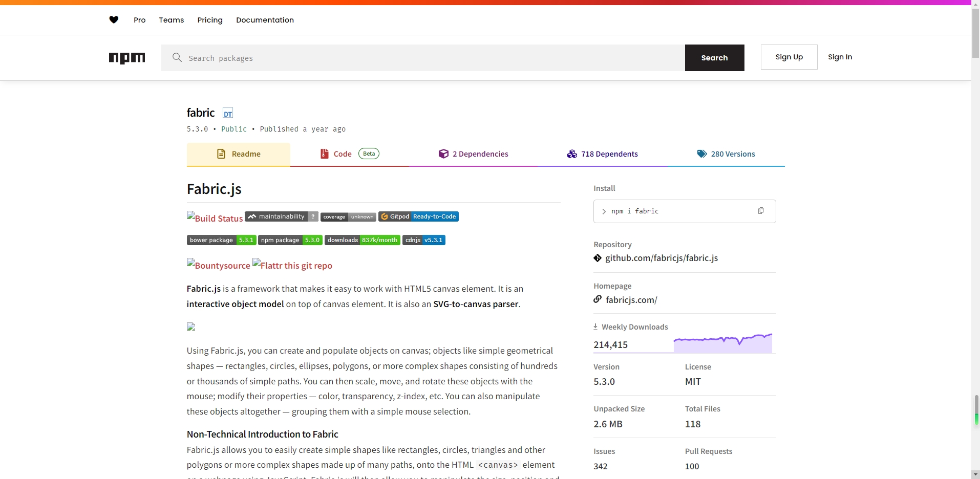The width and height of the screenshot is (980, 479).
Task: Click the Sign Up button
Action: pyautogui.click(x=789, y=57)
